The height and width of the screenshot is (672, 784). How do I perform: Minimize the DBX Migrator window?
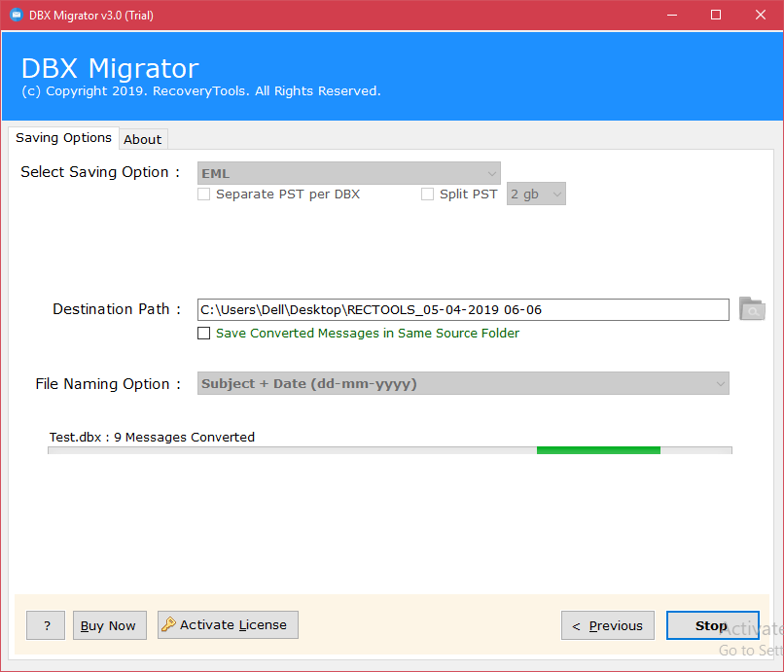[x=672, y=15]
